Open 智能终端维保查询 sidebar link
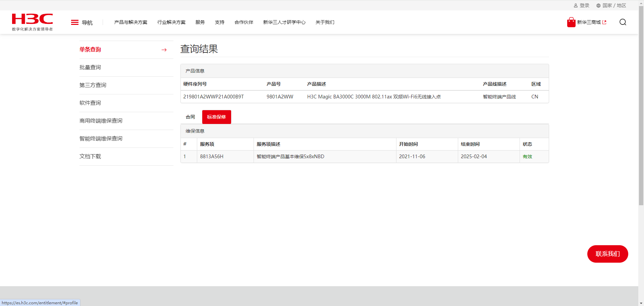The width and height of the screenshot is (644, 306). 101,139
